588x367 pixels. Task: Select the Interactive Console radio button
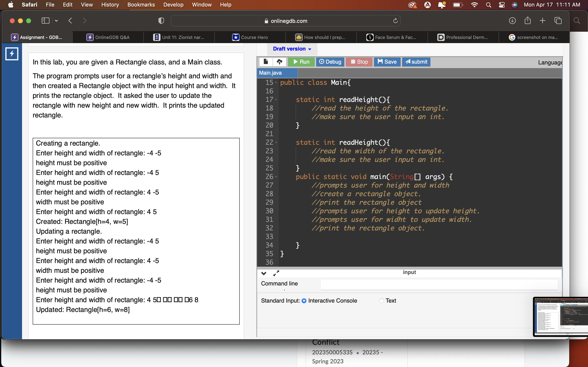[x=304, y=301]
